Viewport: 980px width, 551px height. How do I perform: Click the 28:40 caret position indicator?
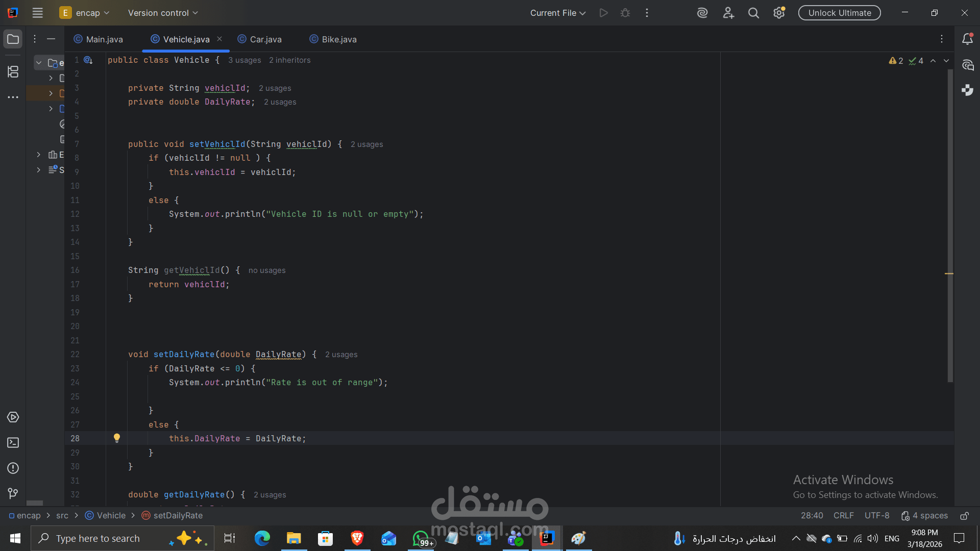click(x=812, y=516)
